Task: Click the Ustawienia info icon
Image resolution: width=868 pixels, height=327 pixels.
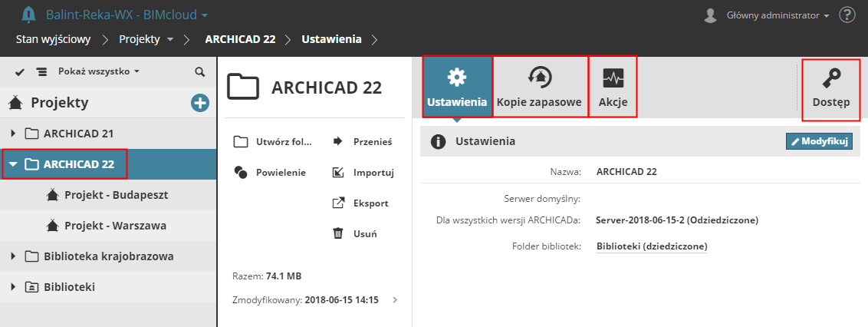Action: pos(439,142)
